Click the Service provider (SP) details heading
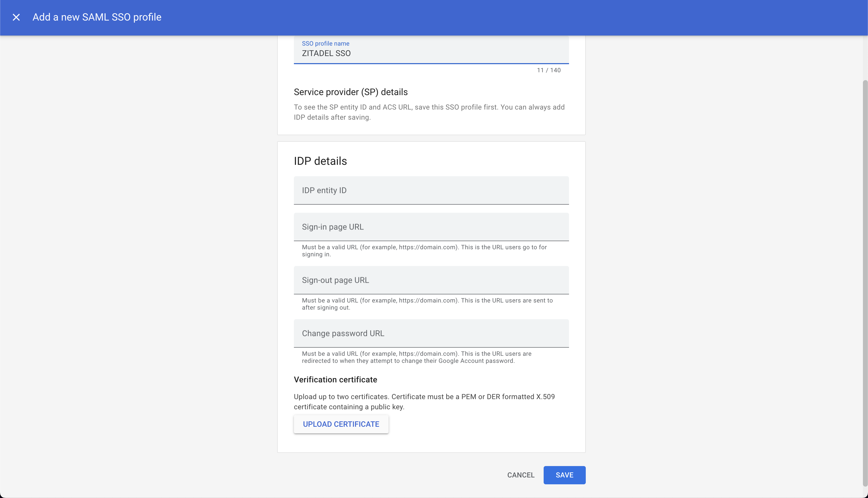 350,92
